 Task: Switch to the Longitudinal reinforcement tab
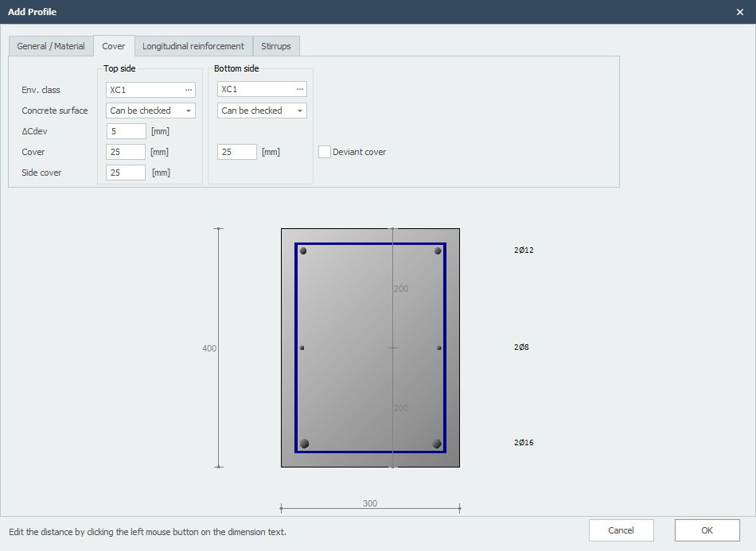point(193,46)
